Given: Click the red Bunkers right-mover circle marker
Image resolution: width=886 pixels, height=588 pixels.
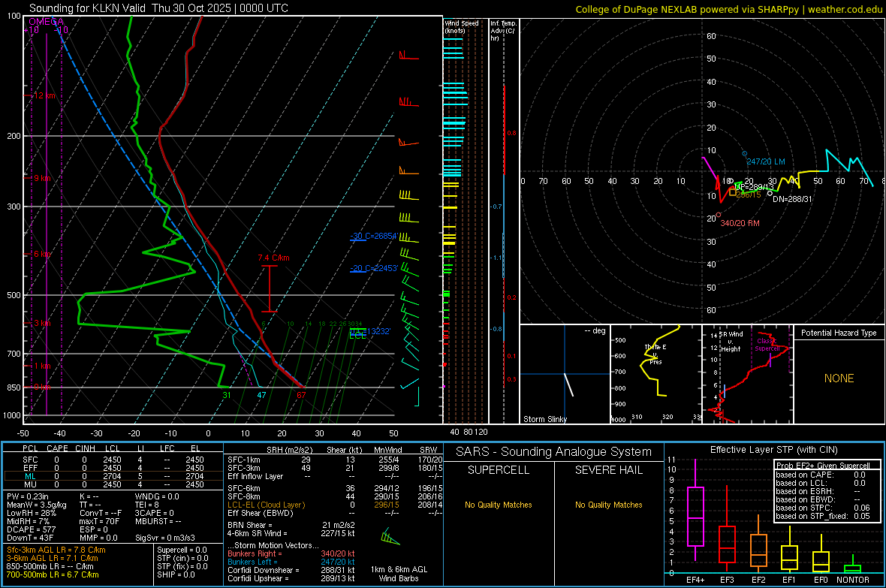Looking at the screenshot, I should click(x=718, y=215).
